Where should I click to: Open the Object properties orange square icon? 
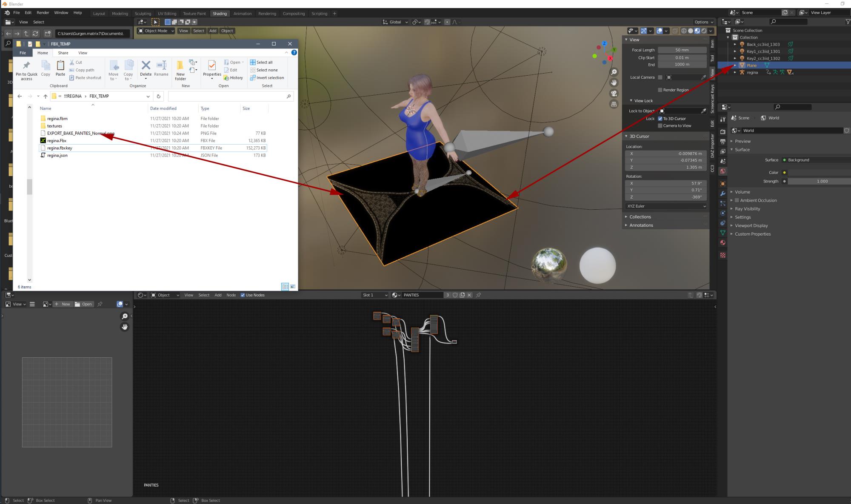[x=722, y=184]
